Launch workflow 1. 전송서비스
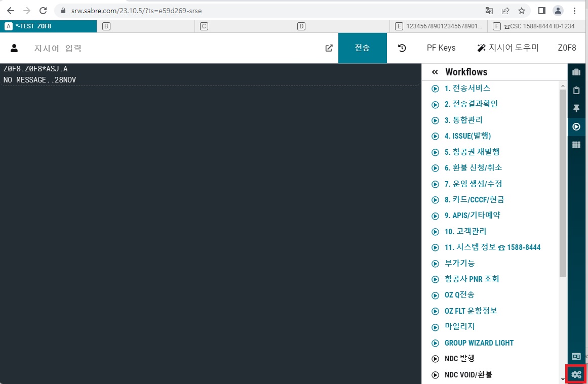Viewport: 588px width, 384px height. click(467, 89)
